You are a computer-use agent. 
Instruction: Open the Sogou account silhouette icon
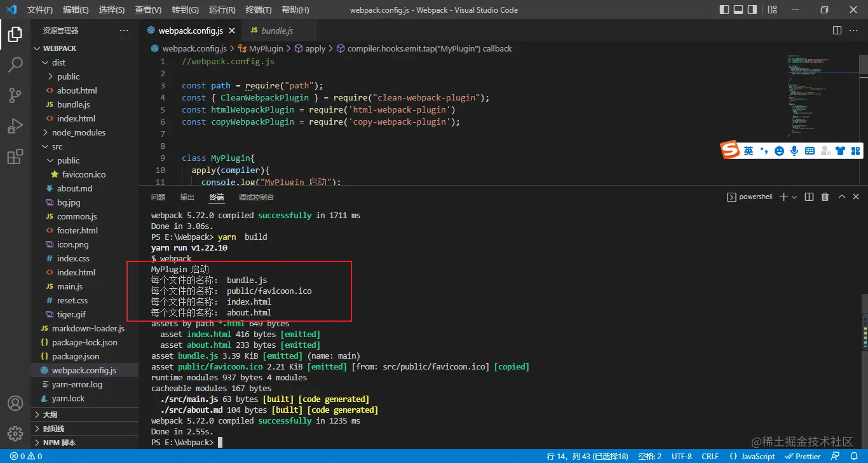(825, 151)
